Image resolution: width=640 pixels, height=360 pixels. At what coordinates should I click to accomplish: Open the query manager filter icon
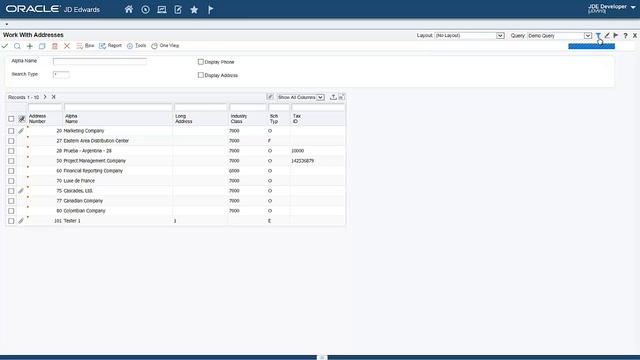(598, 36)
